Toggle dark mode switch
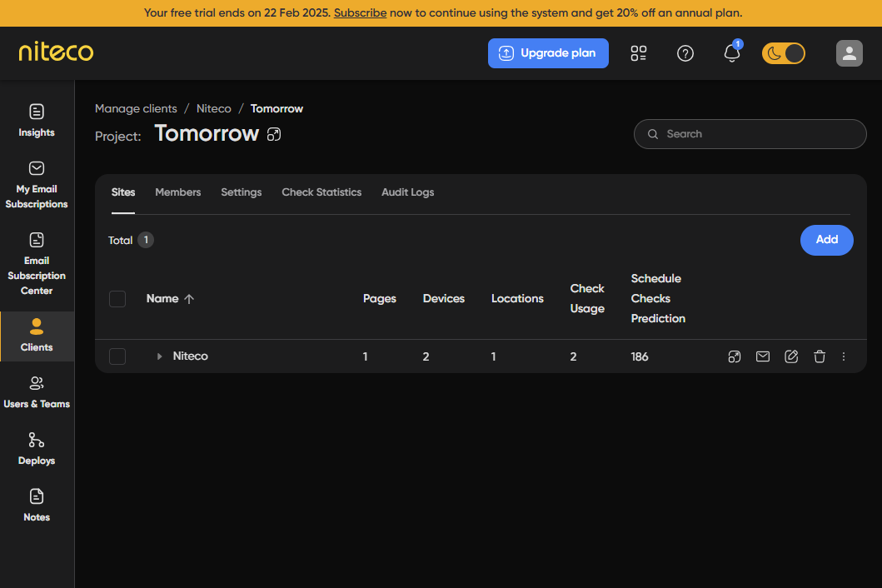 [x=784, y=53]
